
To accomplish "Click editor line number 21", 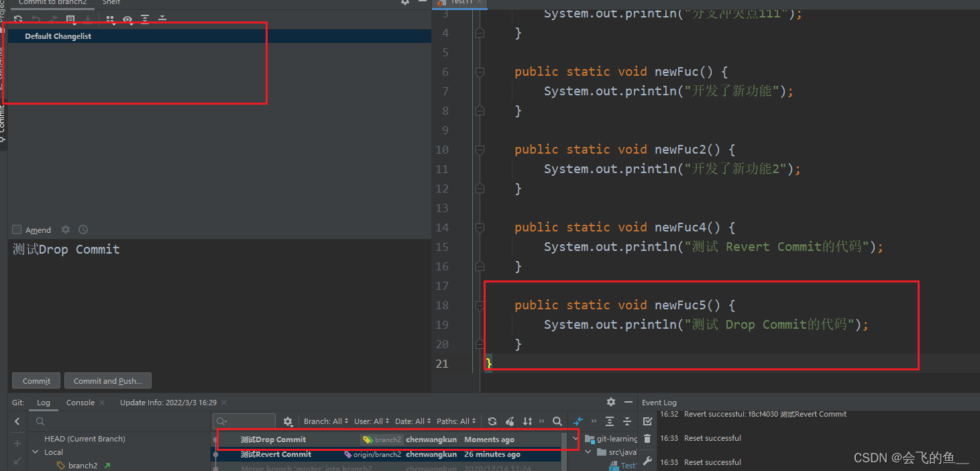I will pos(441,364).
